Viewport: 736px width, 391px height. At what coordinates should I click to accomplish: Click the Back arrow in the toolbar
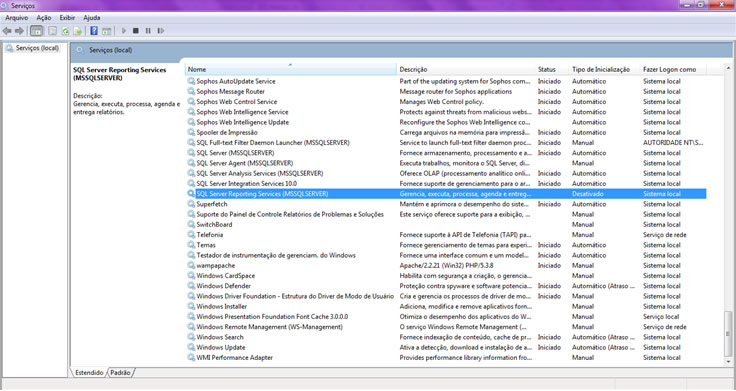7,31
